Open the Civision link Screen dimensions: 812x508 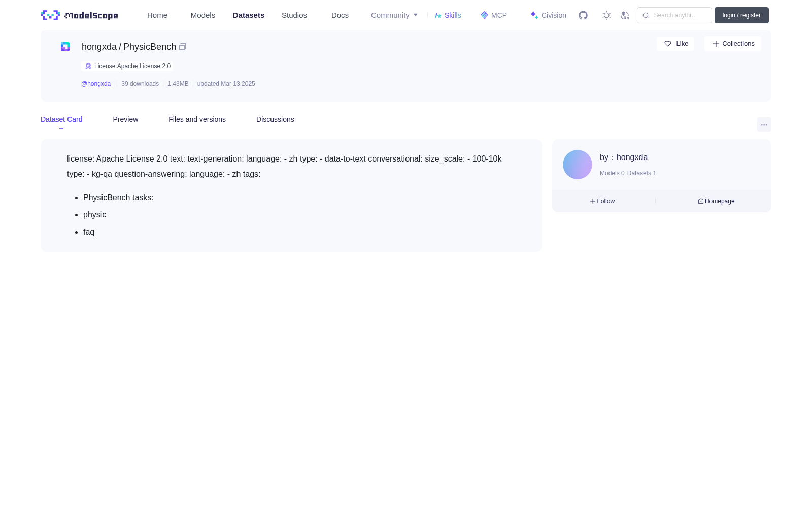click(554, 15)
